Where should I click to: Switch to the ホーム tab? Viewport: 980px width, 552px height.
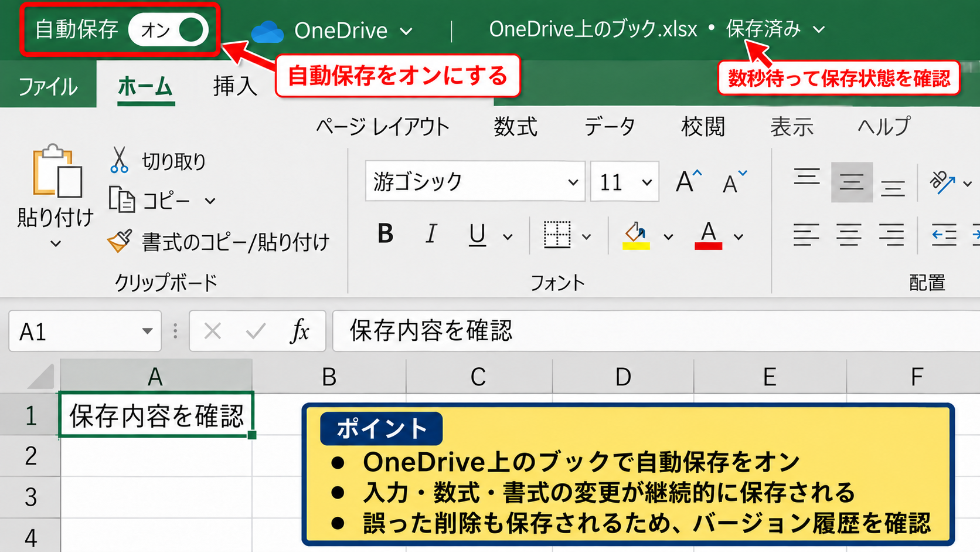click(x=145, y=87)
